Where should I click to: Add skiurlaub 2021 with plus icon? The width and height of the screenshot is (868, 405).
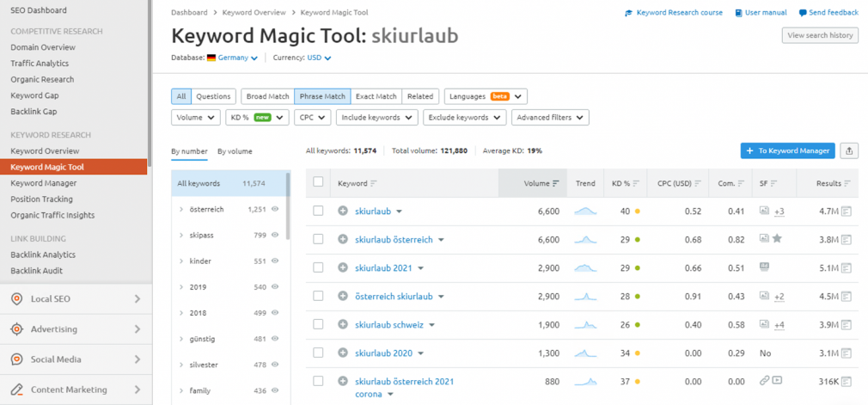point(343,267)
